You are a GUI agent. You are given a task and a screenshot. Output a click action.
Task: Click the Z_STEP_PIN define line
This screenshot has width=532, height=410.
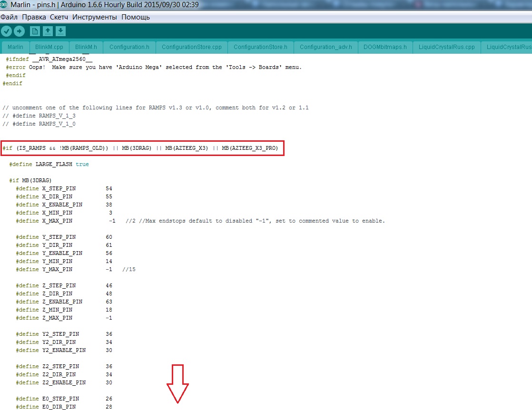coord(64,285)
